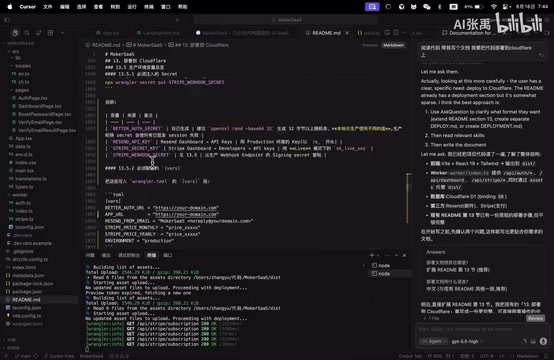Open sidebar view overflow chevron
Viewport: 554px width, 360px height.
click(62, 33)
